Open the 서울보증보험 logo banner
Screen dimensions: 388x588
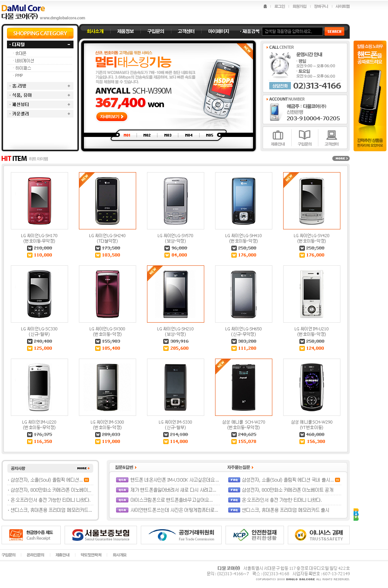coord(101,535)
